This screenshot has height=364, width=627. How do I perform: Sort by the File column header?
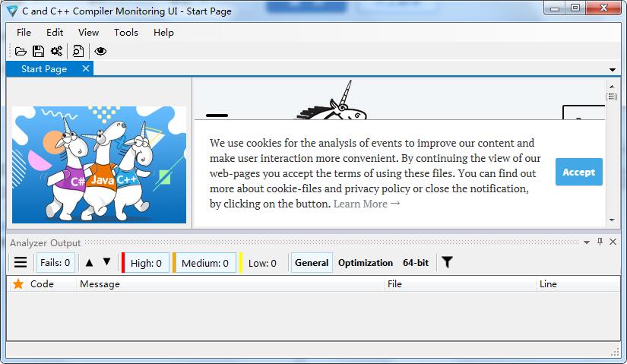click(460, 284)
